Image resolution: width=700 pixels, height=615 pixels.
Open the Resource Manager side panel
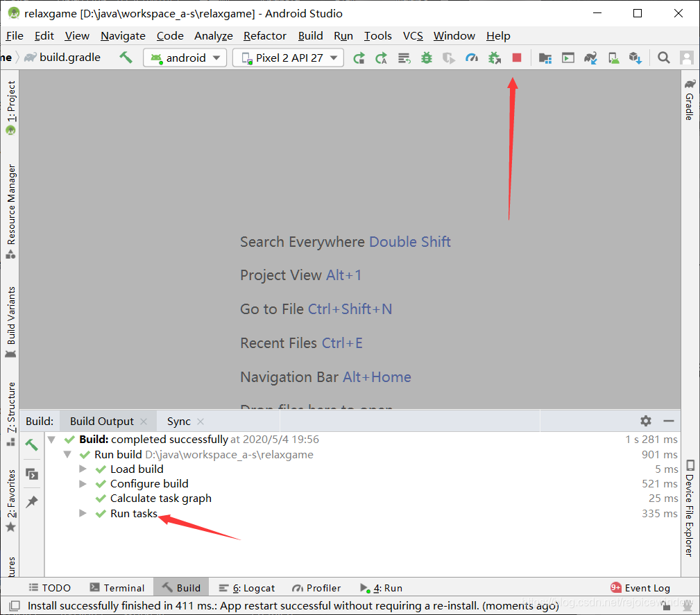pos(10,211)
